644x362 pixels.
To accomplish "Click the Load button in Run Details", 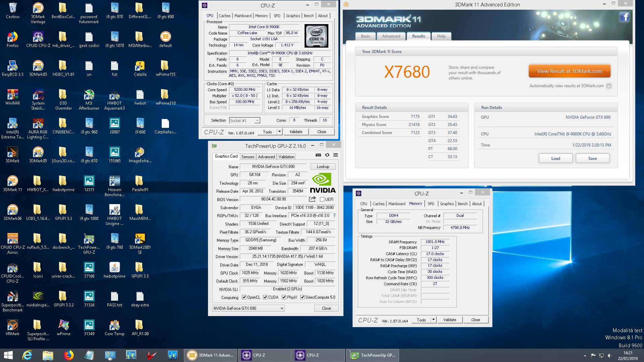I will 555,159.
